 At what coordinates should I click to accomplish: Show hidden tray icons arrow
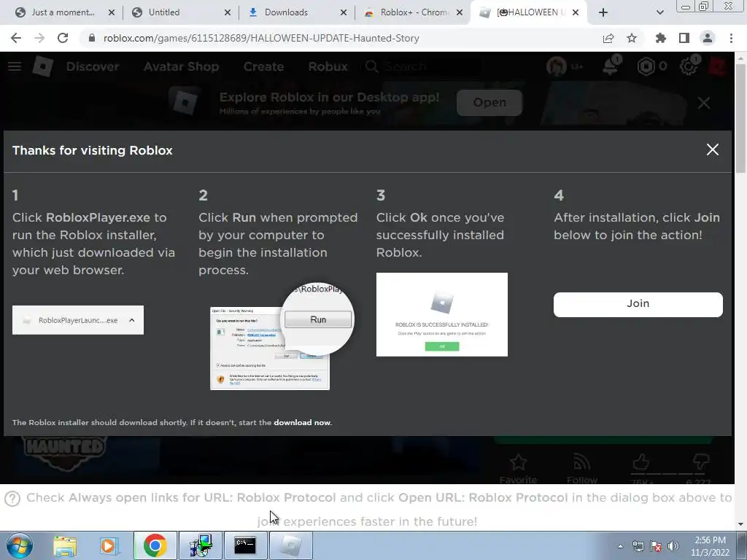point(620,546)
